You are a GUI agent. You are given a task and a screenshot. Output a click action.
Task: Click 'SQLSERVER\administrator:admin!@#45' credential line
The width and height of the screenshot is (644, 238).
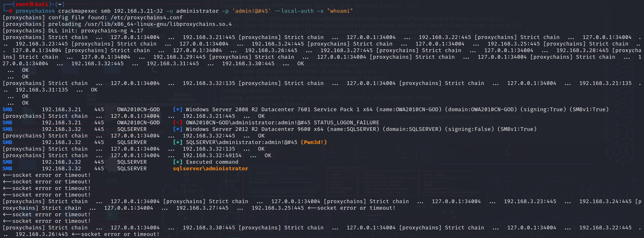tap(241, 142)
